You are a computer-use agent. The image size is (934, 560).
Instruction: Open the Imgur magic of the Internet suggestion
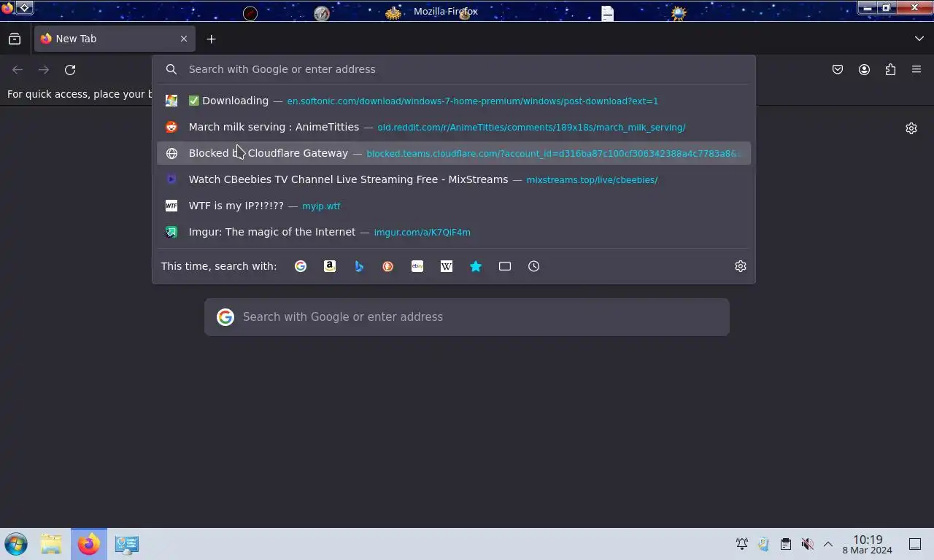coord(454,232)
